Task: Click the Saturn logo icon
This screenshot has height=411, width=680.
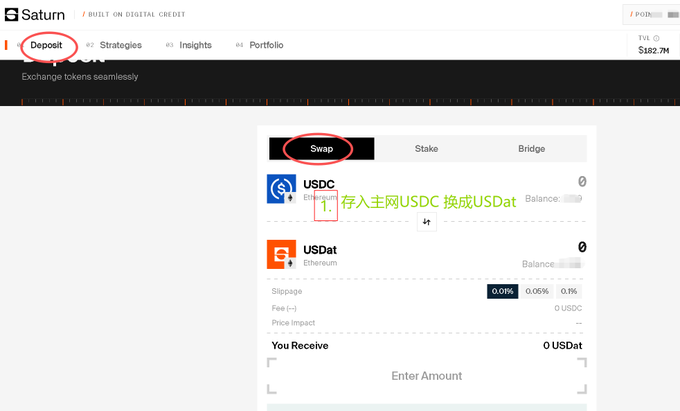Action: [x=11, y=14]
